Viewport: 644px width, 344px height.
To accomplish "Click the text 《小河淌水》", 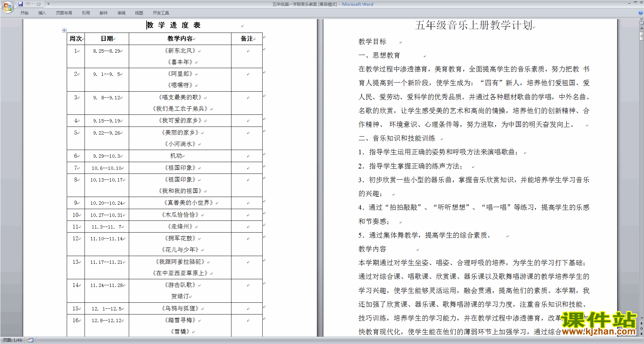I will 180,144.
